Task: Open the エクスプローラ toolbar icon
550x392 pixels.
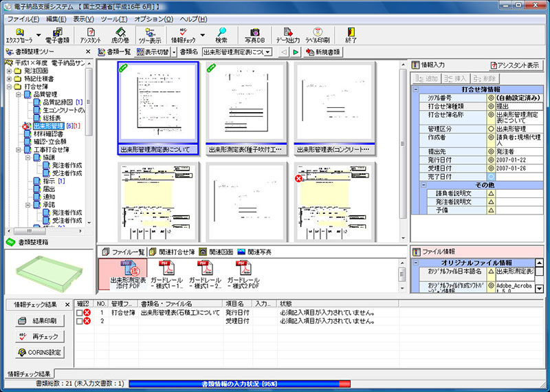Action: click(x=19, y=36)
